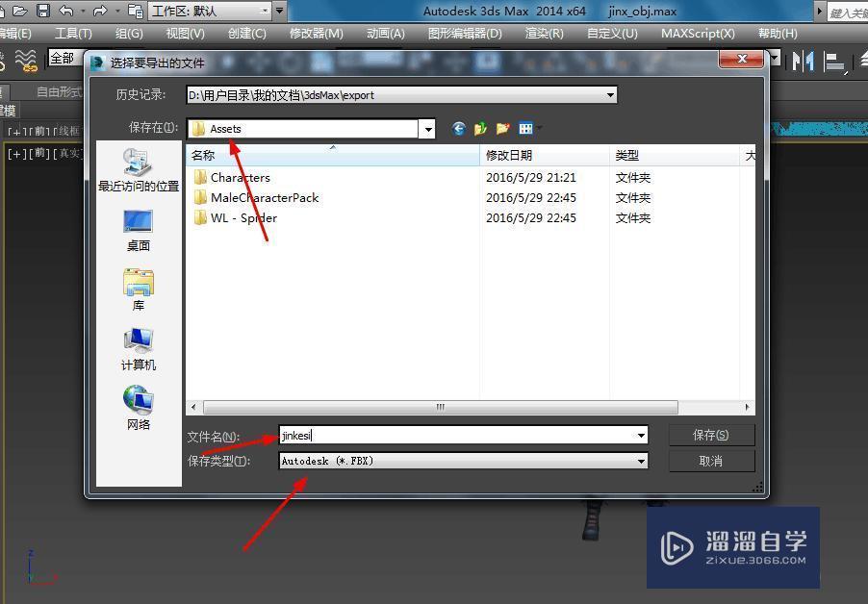This screenshot has width=868, height=604.
Task: Switch to the 自由形式 ribbon tab
Action: (58, 91)
